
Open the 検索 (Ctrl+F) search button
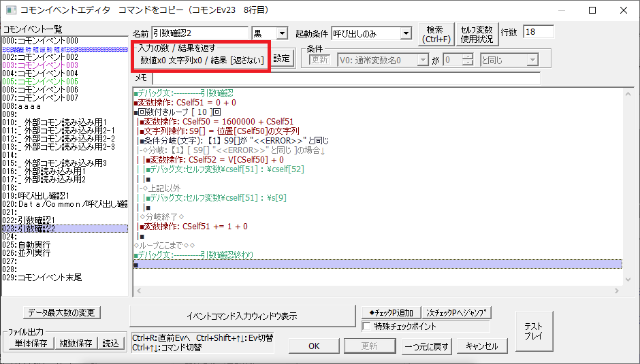[436, 34]
